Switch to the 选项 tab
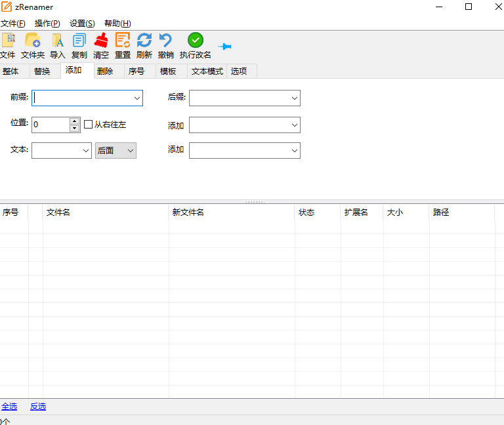 coord(241,71)
